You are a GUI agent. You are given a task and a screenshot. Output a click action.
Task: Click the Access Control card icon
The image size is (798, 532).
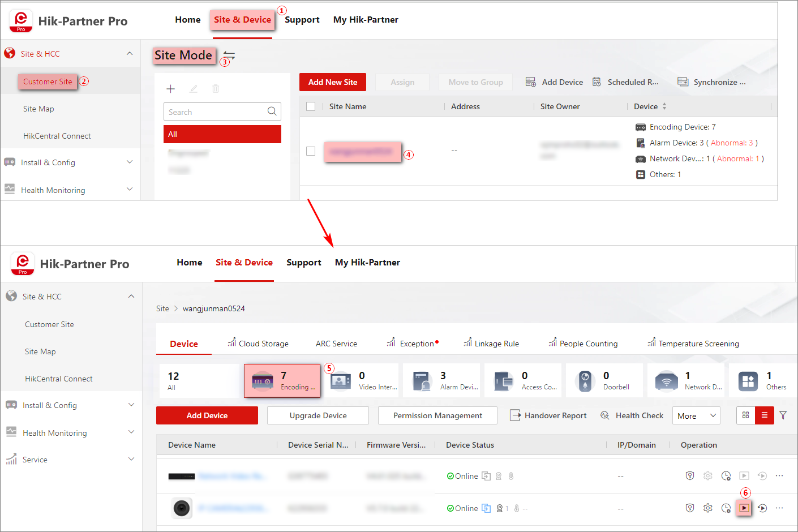[504, 381]
